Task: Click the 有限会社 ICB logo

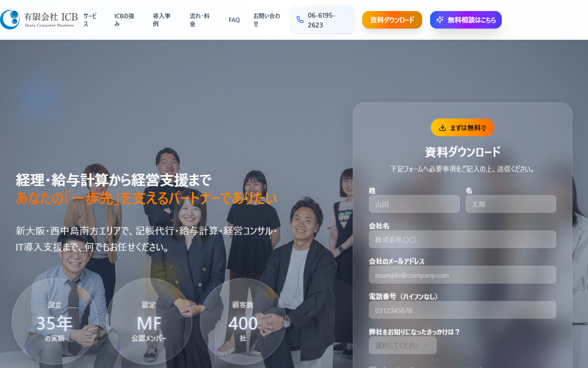Action: pyautogui.click(x=39, y=19)
